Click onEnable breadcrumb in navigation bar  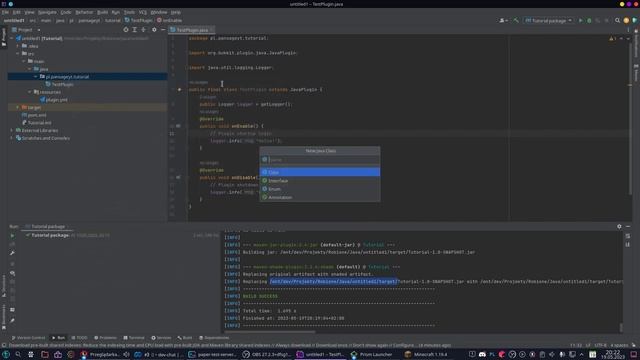point(169,20)
